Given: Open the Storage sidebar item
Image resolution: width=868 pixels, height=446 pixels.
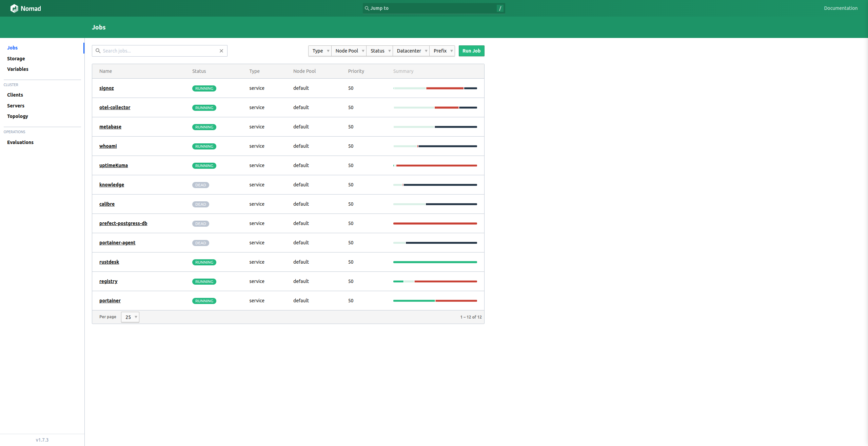Looking at the screenshot, I should (x=16, y=59).
